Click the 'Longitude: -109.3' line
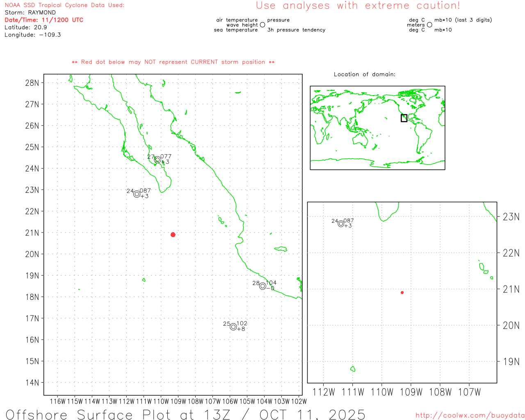 [x=33, y=35]
